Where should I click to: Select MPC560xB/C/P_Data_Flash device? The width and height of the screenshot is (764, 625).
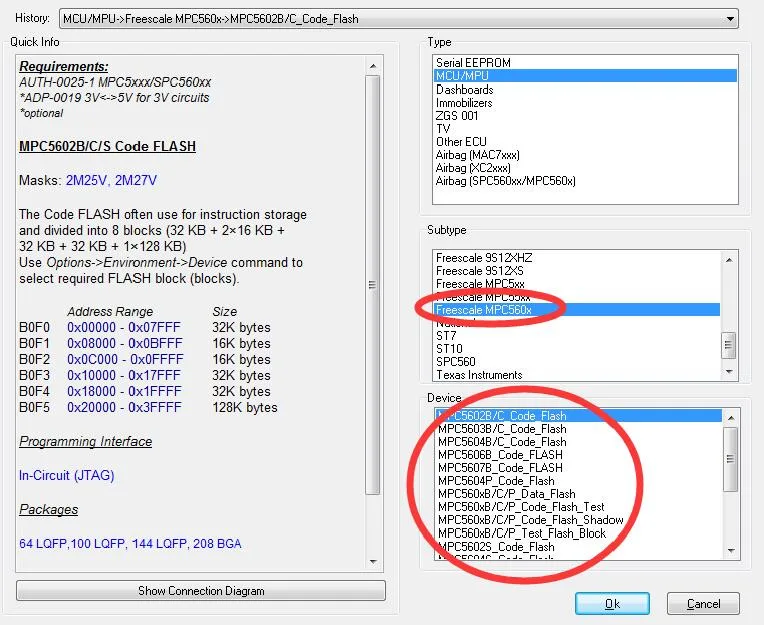pos(578,494)
